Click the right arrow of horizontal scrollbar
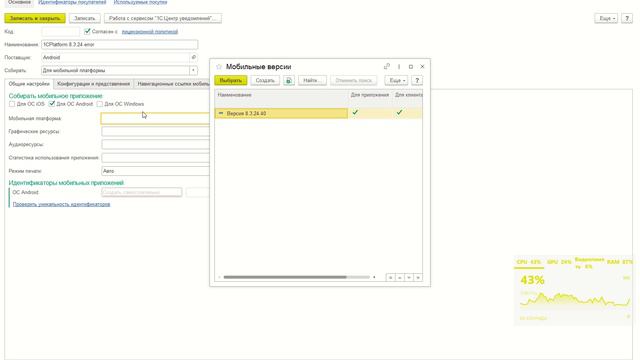Screen dimensions: 640x360 point(374,277)
